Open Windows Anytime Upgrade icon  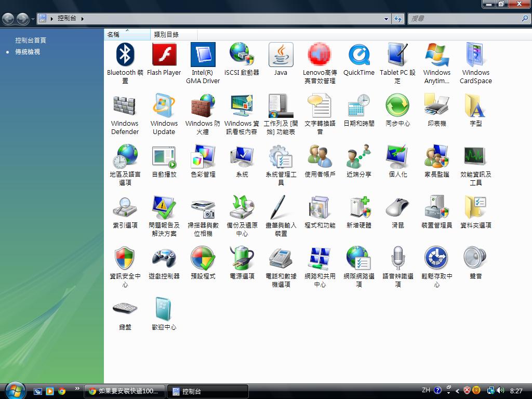[436, 63]
